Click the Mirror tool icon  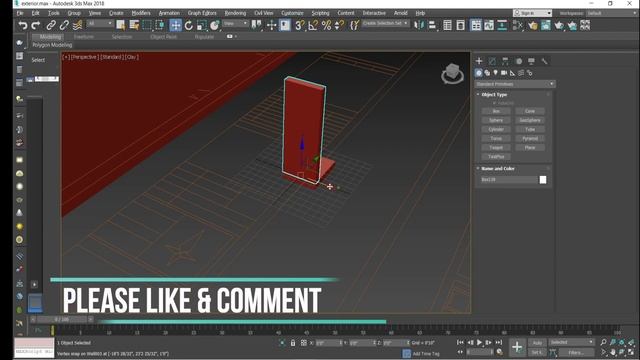click(419, 25)
